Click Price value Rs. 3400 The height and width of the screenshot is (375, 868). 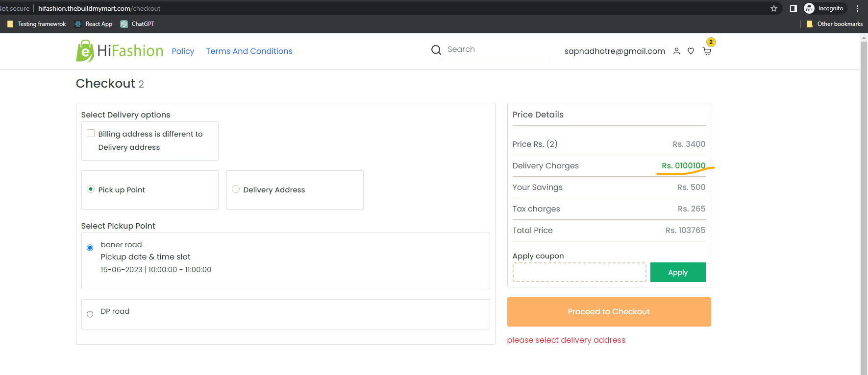(x=689, y=144)
